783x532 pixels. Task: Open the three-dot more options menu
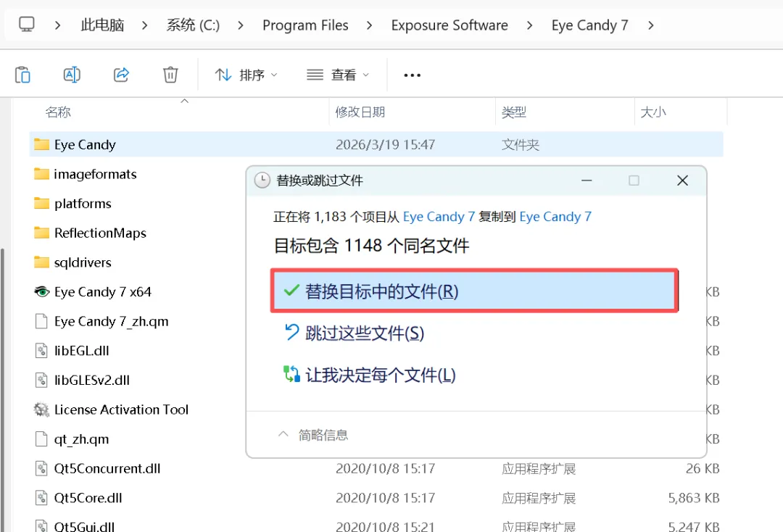(412, 75)
